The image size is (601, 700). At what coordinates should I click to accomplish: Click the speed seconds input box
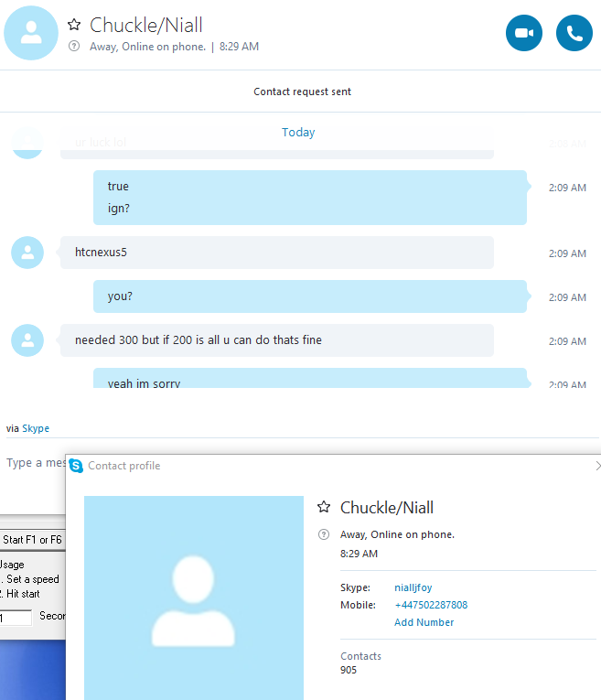pos(16,618)
